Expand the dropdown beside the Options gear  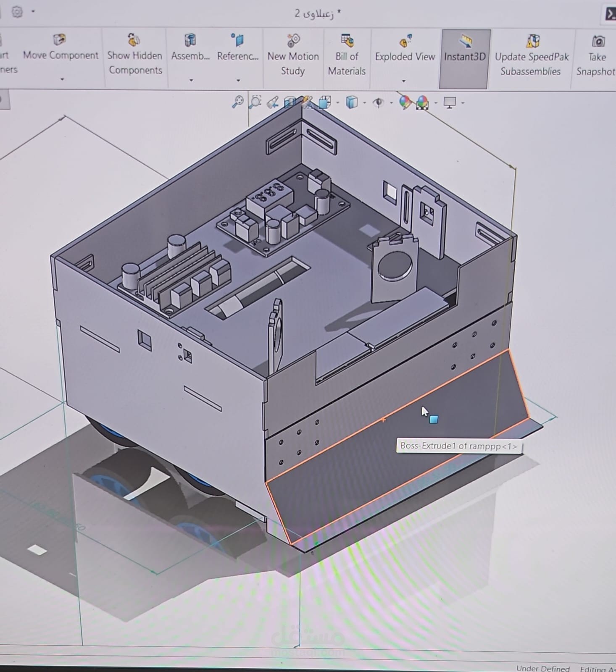33,12
